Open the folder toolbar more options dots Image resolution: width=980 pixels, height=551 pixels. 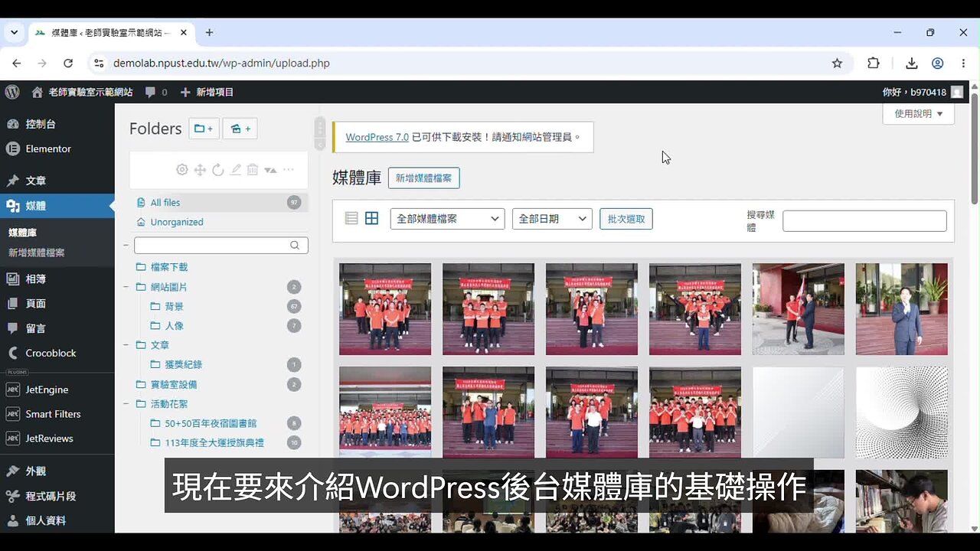tap(289, 170)
